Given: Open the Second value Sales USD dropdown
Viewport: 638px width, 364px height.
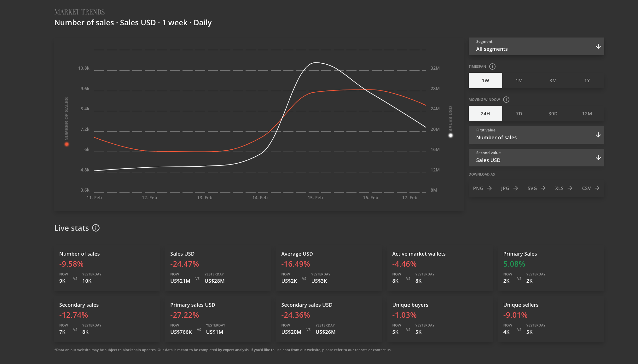Looking at the screenshot, I should point(536,158).
